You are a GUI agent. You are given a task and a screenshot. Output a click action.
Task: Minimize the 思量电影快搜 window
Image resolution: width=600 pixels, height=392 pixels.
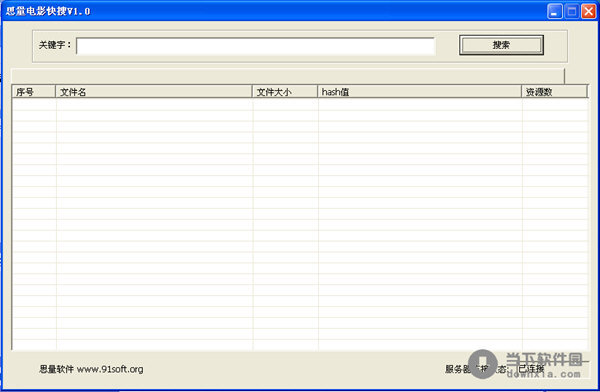[554, 11]
